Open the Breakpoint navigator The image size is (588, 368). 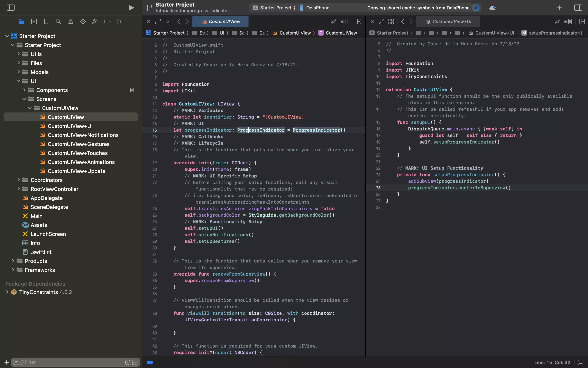tap(107, 21)
